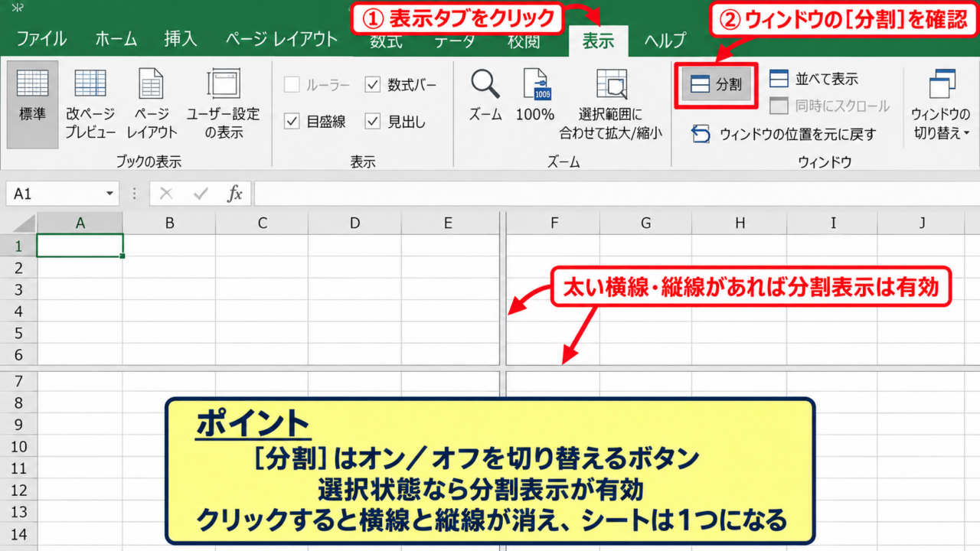The width and height of the screenshot is (980, 551).
Task: Switch to 標準 workbook view
Action: click(x=33, y=104)
